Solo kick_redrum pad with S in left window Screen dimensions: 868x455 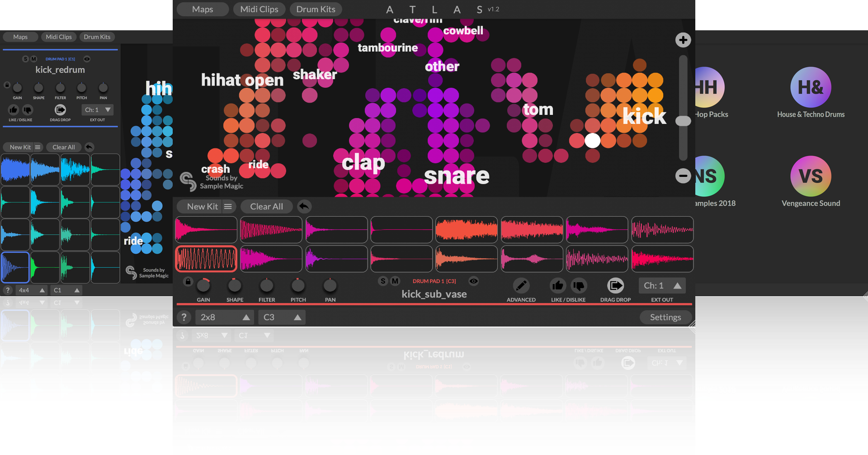click(x=25, y=59)
